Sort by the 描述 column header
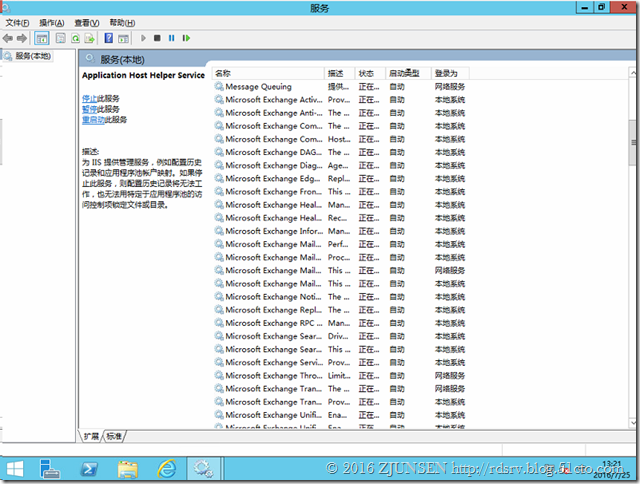Screen dimensions: 640x484 340,73
